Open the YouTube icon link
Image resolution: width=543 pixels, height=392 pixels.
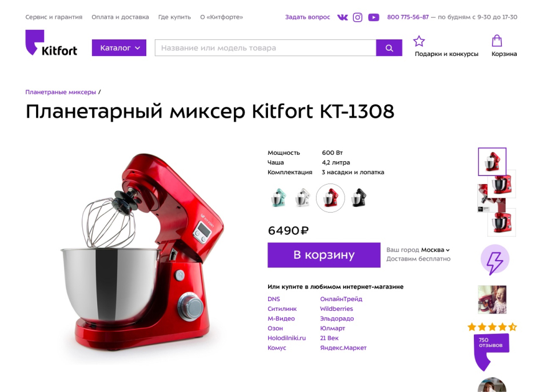(373, 17)
